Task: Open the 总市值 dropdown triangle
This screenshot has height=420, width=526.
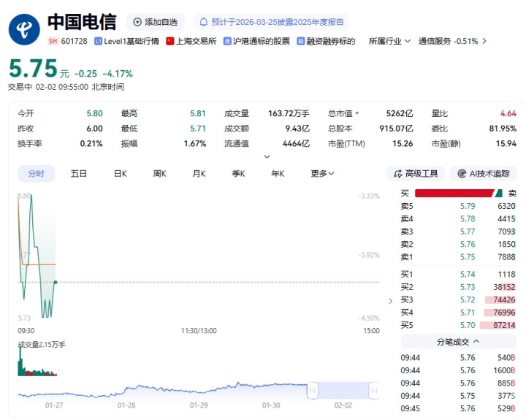Action: tap(357, 113)
